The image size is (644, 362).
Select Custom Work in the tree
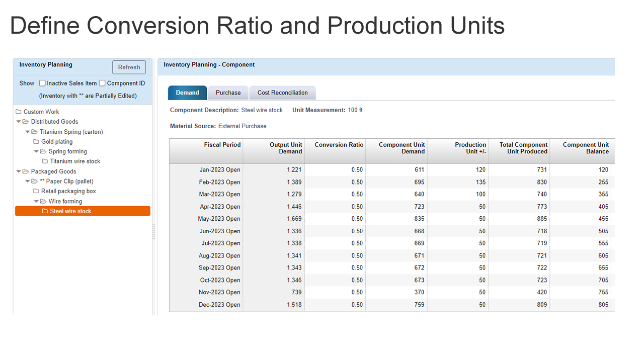41,112
